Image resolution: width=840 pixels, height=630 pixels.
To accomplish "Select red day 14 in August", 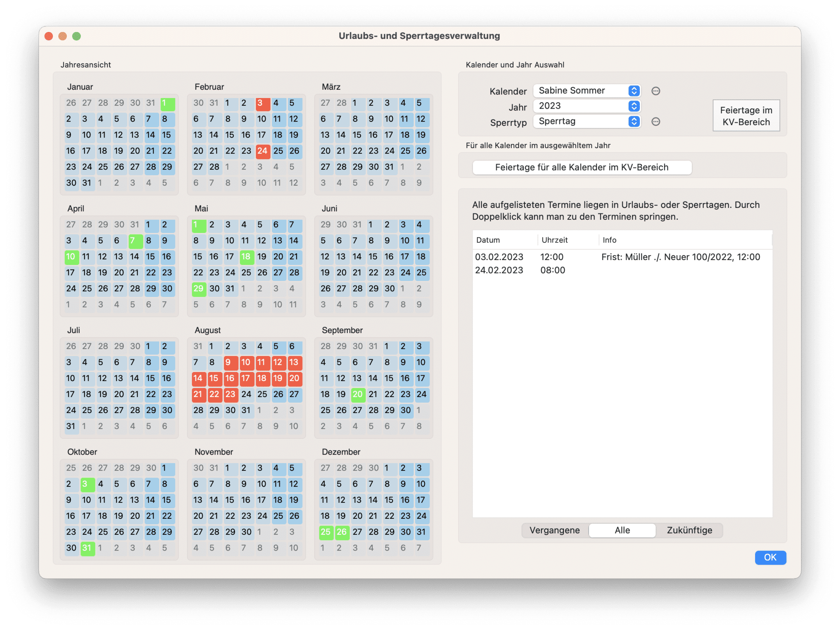I will click(x=199, y=379).
